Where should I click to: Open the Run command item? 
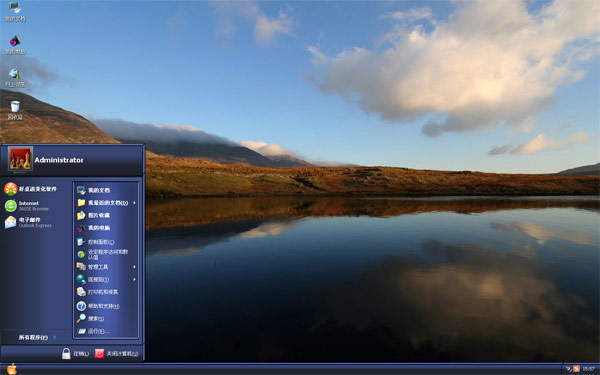point(93,331)
